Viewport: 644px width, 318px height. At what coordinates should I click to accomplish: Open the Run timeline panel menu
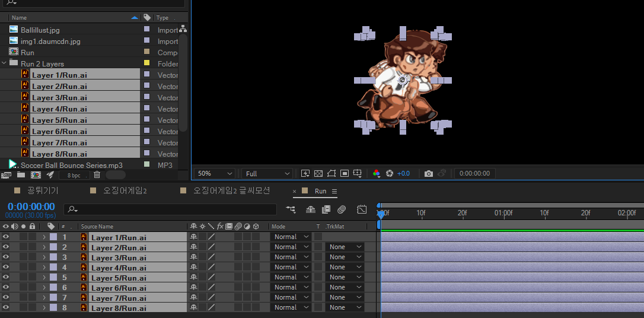pos(334,191)
